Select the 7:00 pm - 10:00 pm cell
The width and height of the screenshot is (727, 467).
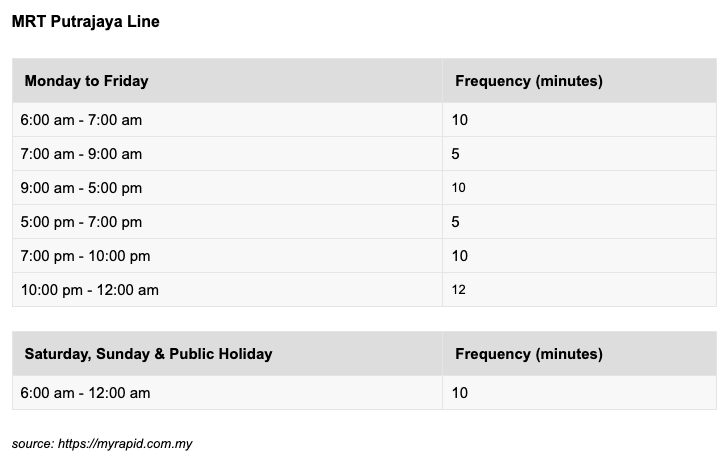pos(227,256)
